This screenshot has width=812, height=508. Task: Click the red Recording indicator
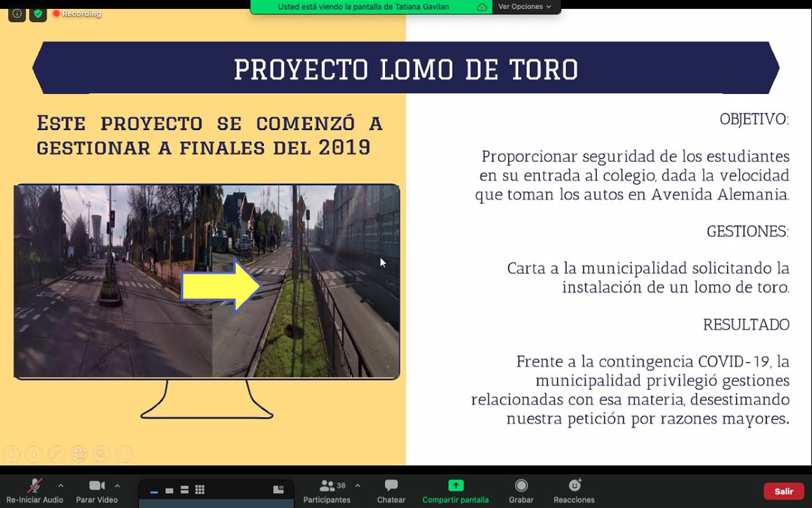(x=77, y=14)
